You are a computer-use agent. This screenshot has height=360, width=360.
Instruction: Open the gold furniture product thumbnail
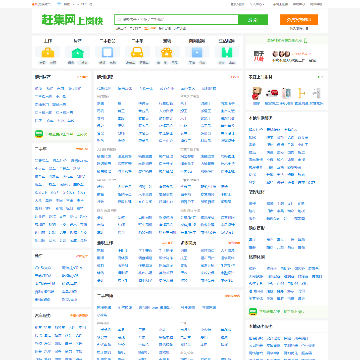point(302,94)
